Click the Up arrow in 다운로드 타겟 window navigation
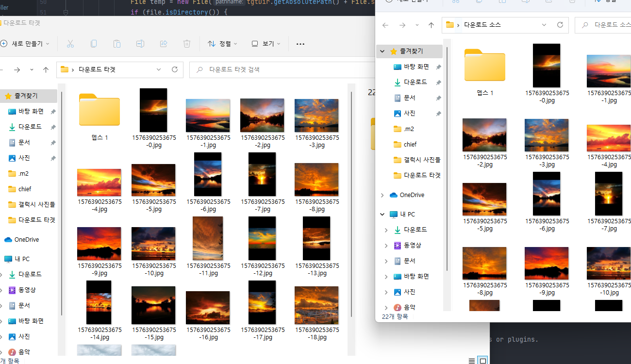631x364 pixels. pos(46,70)
